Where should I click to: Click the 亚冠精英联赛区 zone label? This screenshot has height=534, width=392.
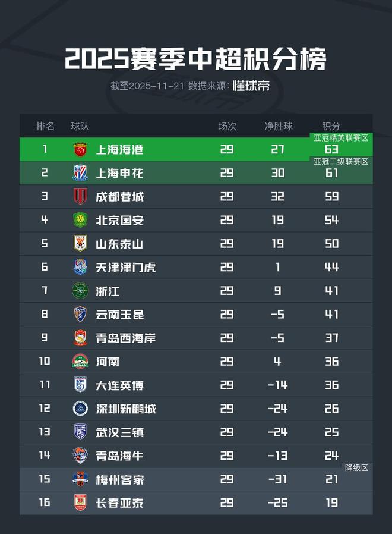coord(341,138)
